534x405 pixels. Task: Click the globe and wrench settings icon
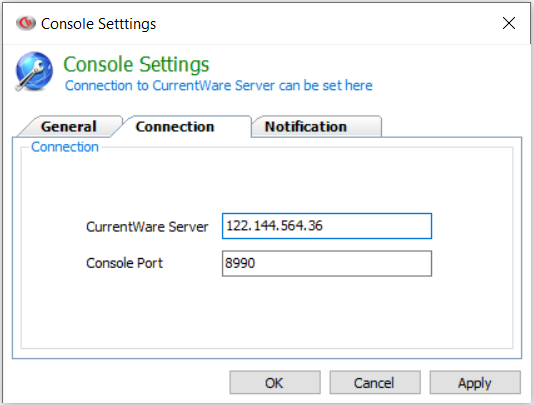[x=34, y=71]
